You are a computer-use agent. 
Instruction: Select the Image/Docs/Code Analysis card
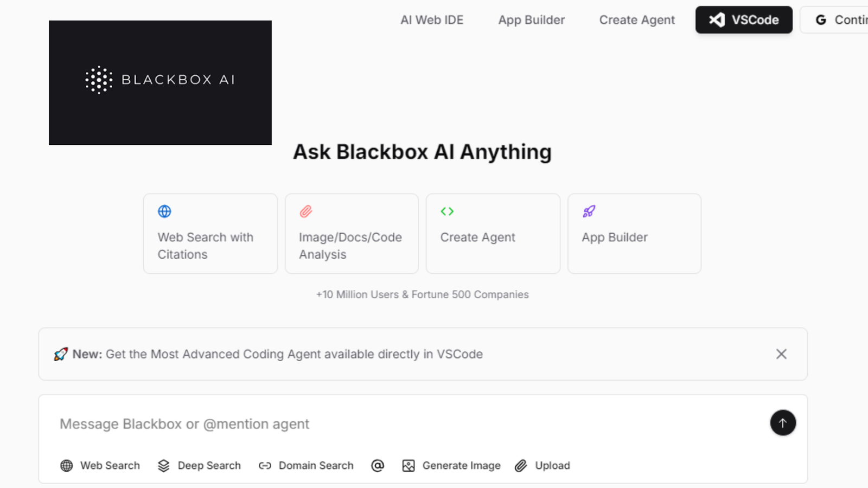pyautogui.click(x=352, y=234)
